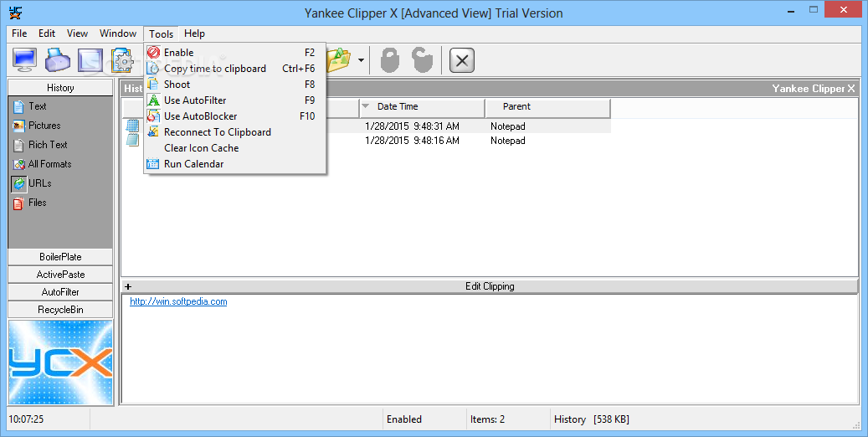Viewport: 868px width, 437px height.
Task: Open the RecycleBin section
Action: coord(60,310)
